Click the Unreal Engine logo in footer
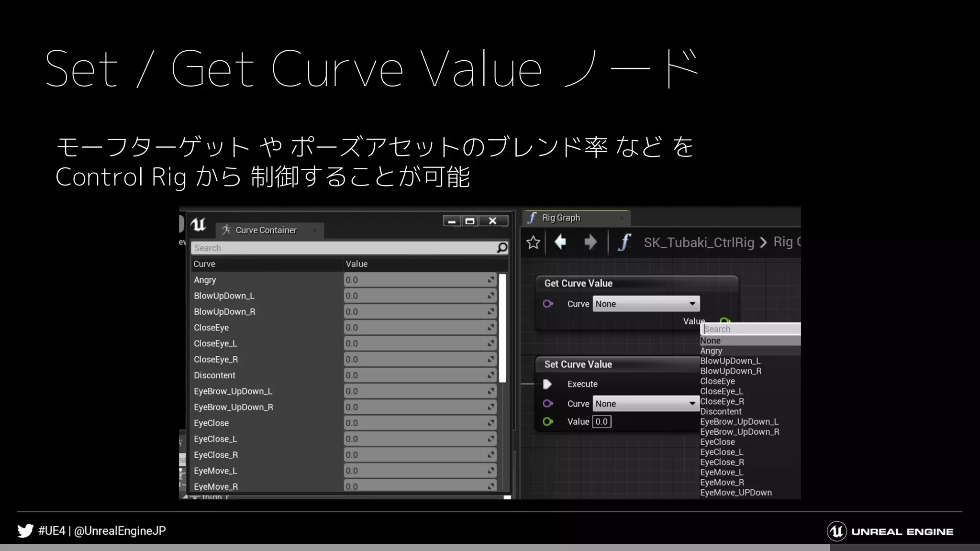The image size is (980, 551). click(x=891, y=531)
